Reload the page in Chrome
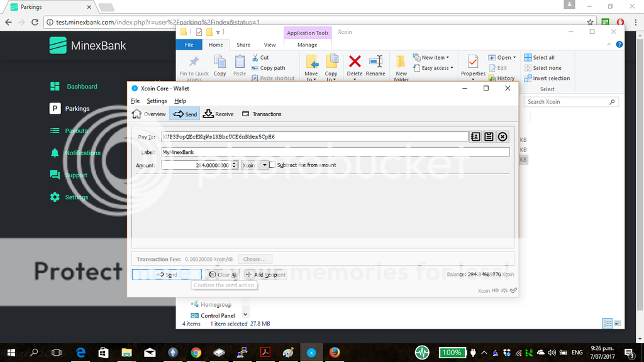 click(x=35, y=22)
